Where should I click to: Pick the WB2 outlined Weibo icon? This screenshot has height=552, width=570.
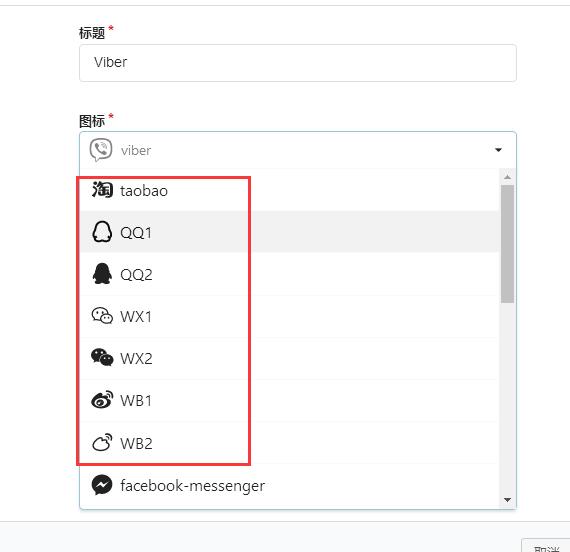coord(102,442)
